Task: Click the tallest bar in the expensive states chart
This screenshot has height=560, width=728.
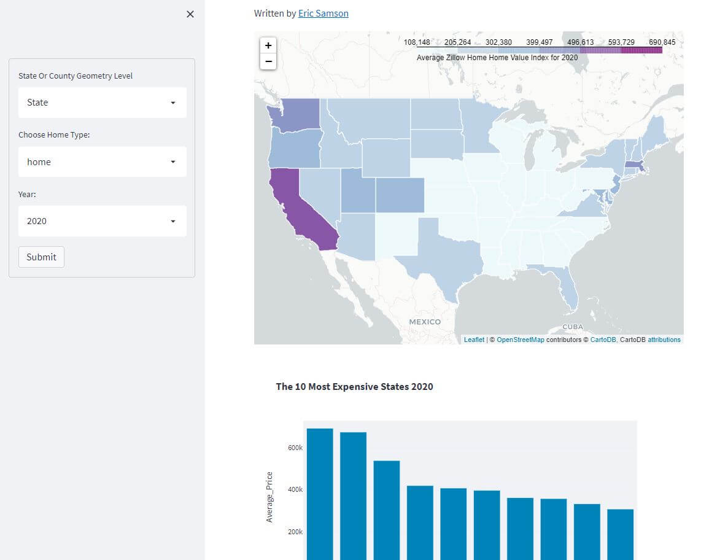Action: coord(319,491)
